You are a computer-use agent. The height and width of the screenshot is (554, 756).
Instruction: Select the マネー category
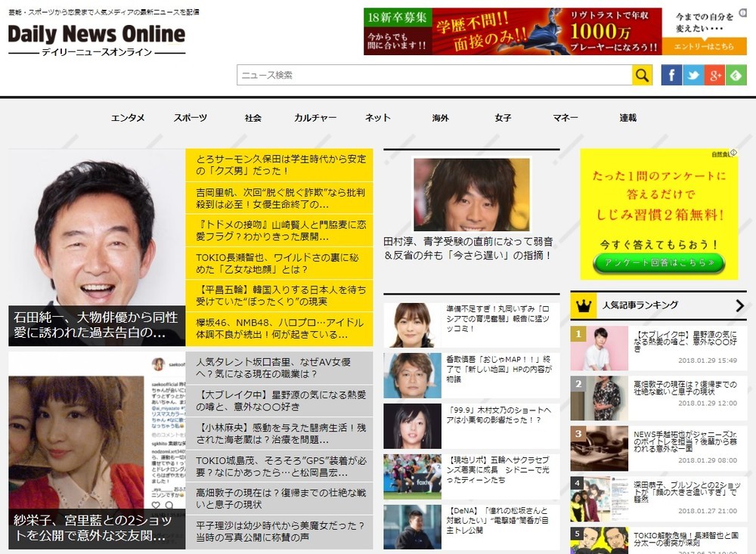click(x=565, y=118)
